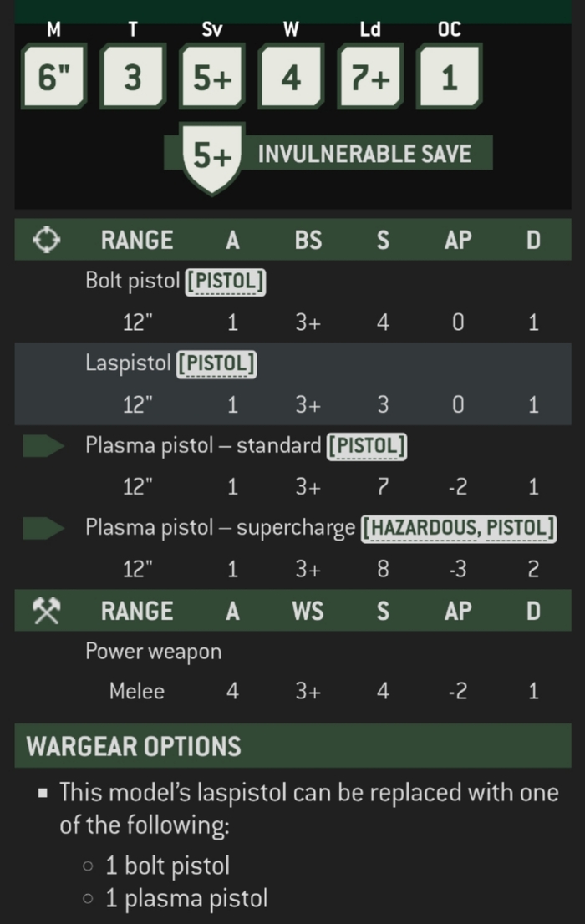Click the Movement 6" stat box
The image size is (585, 924).
[54, 77]
